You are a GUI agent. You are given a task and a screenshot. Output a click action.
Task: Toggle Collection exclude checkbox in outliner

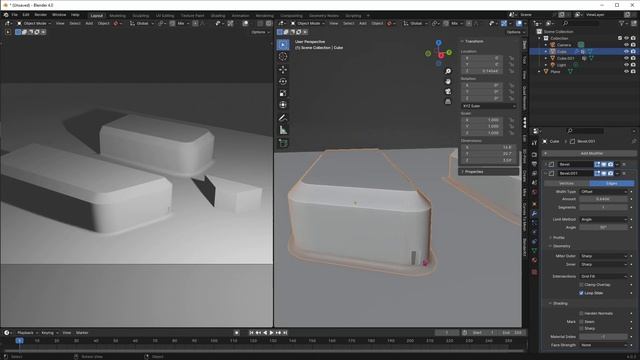click(620, 38)
